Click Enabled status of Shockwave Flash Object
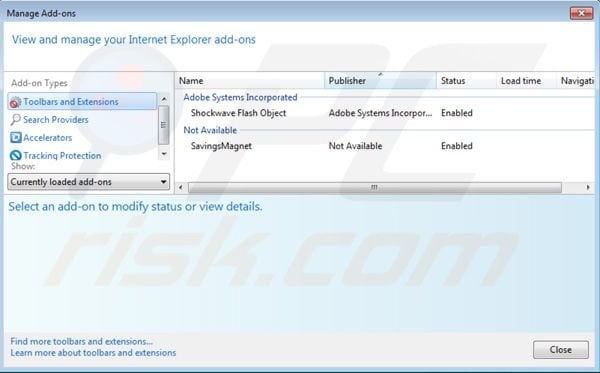Image resolution: width=600 pixels, height=373 pixels. point(457,113)
